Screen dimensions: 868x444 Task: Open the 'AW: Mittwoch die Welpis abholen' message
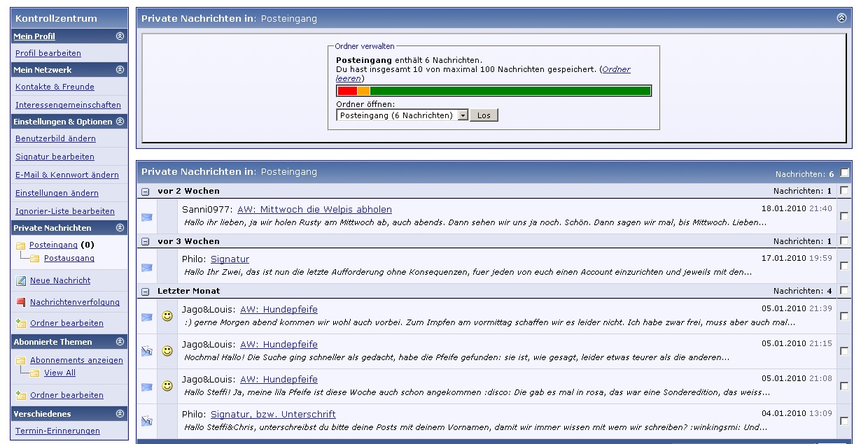[314, 210]
